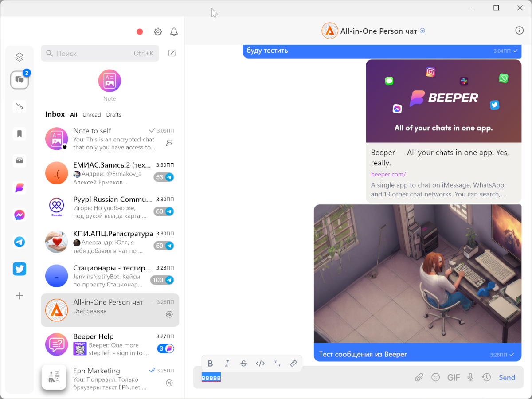Open the beeper.com/ link
This screenshot has height=399, width=532.
click(388, 174)
